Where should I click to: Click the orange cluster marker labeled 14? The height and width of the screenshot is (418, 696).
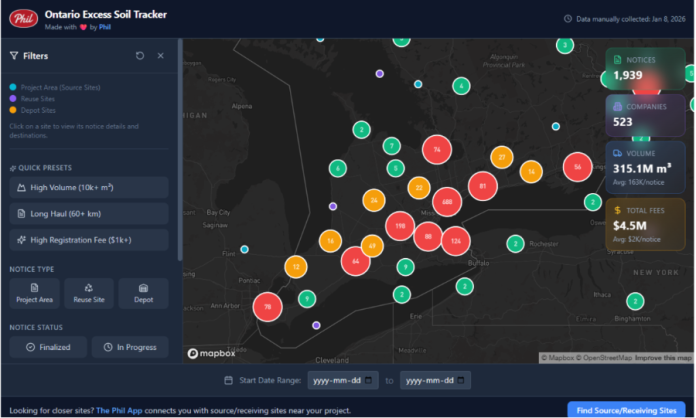(x=531, y=172)
